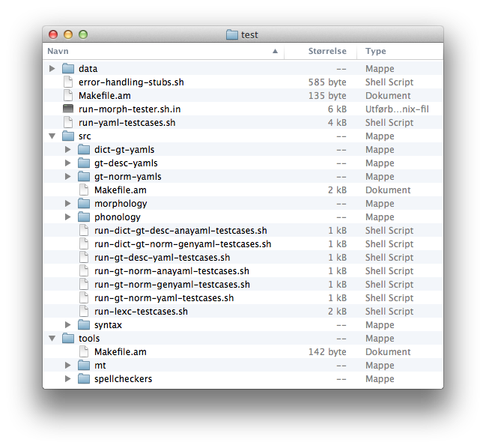Sort files by Type column
486x448 pixels.
coord(397,51)
